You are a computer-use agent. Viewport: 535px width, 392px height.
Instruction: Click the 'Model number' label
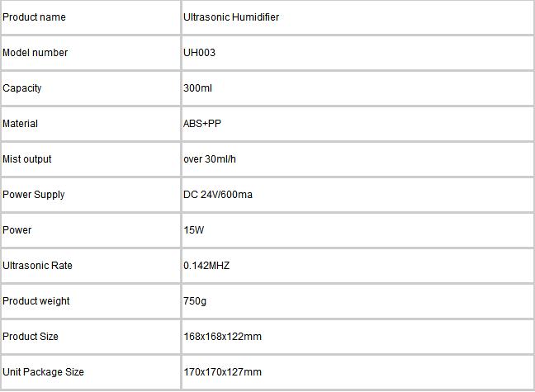coord(36,53)
